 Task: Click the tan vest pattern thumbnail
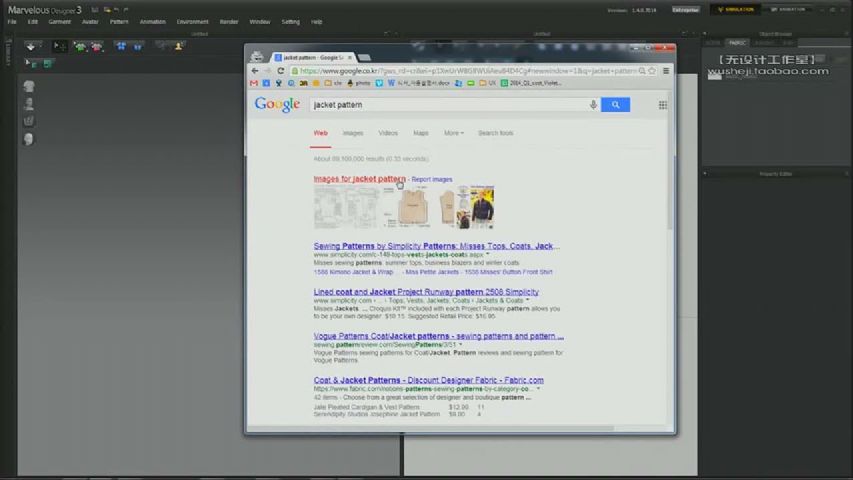[x=411, y=207]
